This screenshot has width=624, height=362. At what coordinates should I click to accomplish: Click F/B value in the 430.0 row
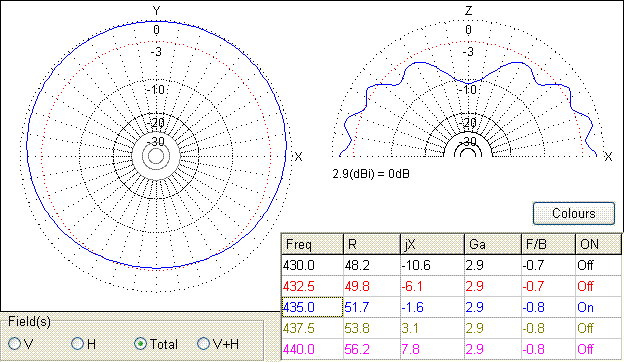pyautogui.click(x=548, y=265)
